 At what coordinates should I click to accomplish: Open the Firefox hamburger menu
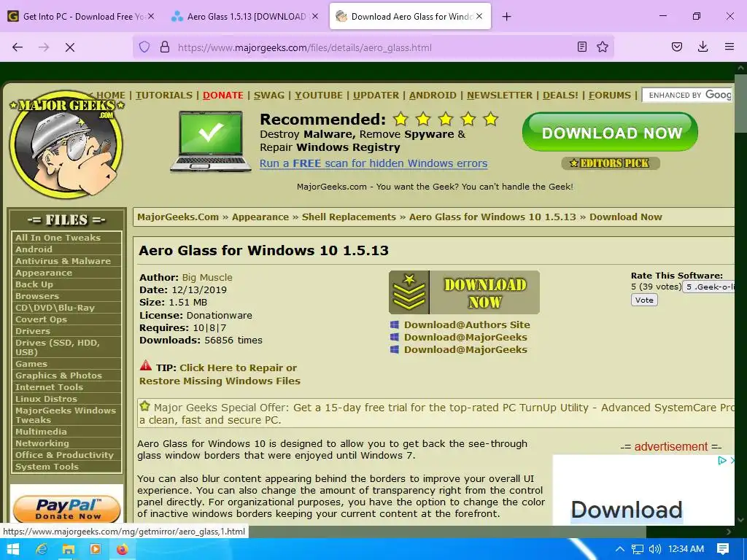tap(729, 47)
